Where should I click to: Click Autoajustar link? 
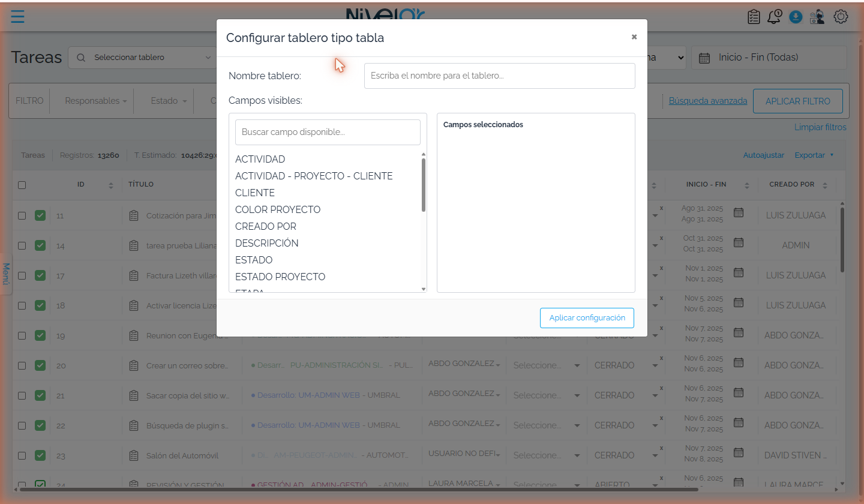pyautogui.click(x=764, y=155)
